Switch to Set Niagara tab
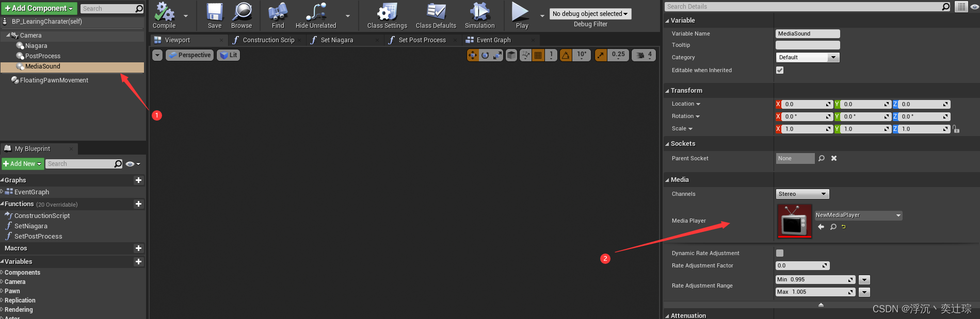The width and height of the screenshot is (980, 319). point(344,40)
